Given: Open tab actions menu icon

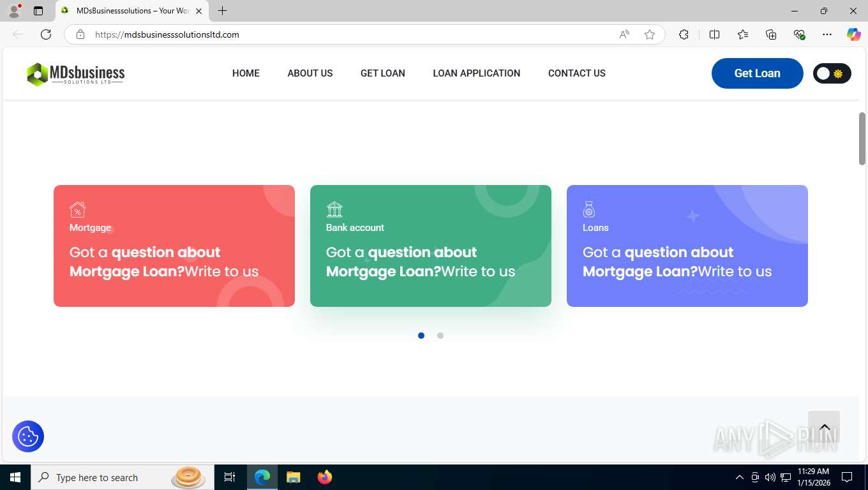Looking at the screenshot, I should pyautogui.click(x=38, y=11).
